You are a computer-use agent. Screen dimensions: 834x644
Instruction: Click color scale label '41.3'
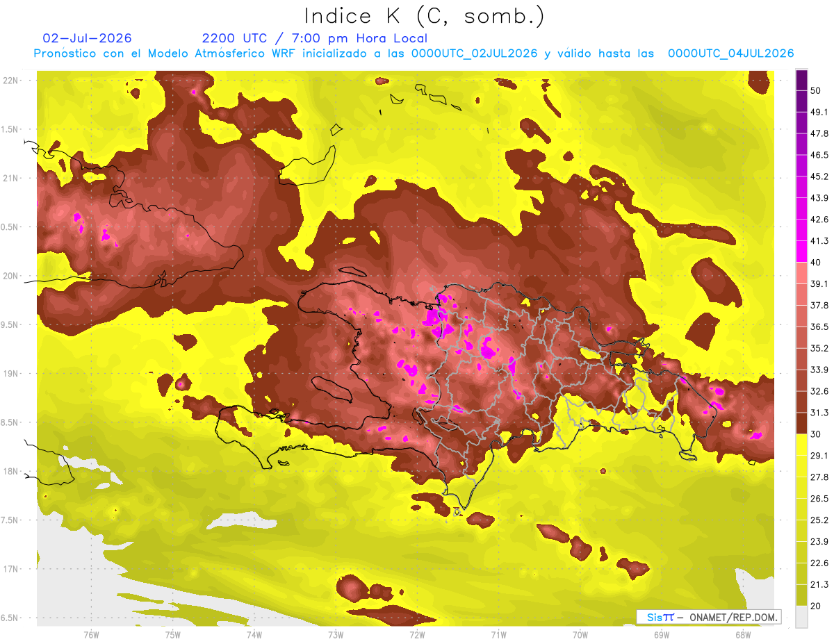coord(819,241)
